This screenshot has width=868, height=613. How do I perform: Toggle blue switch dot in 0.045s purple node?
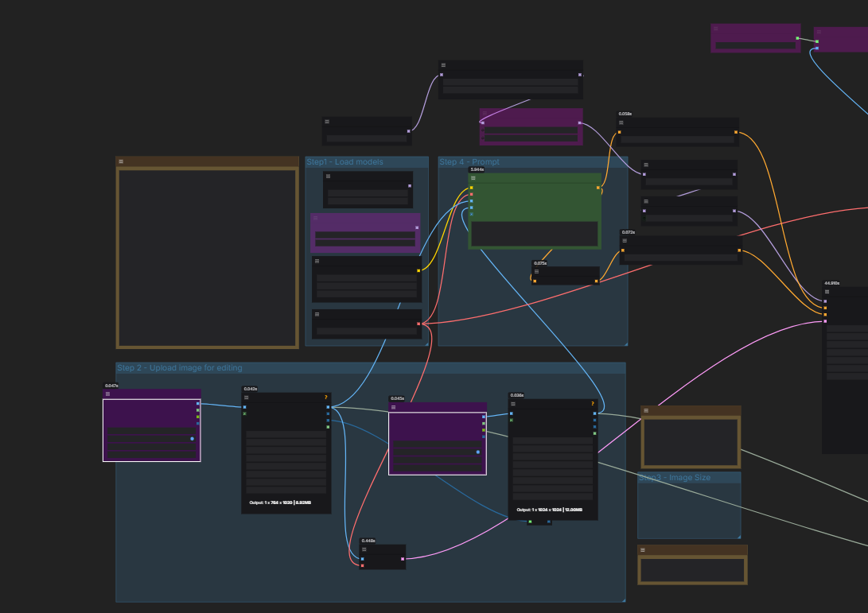(477, 452)
